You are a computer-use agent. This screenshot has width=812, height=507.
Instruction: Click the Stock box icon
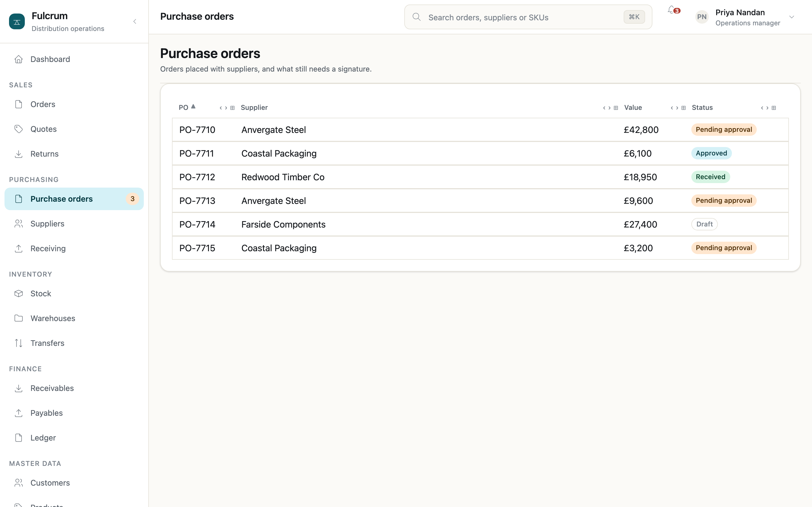pos(19,293)
